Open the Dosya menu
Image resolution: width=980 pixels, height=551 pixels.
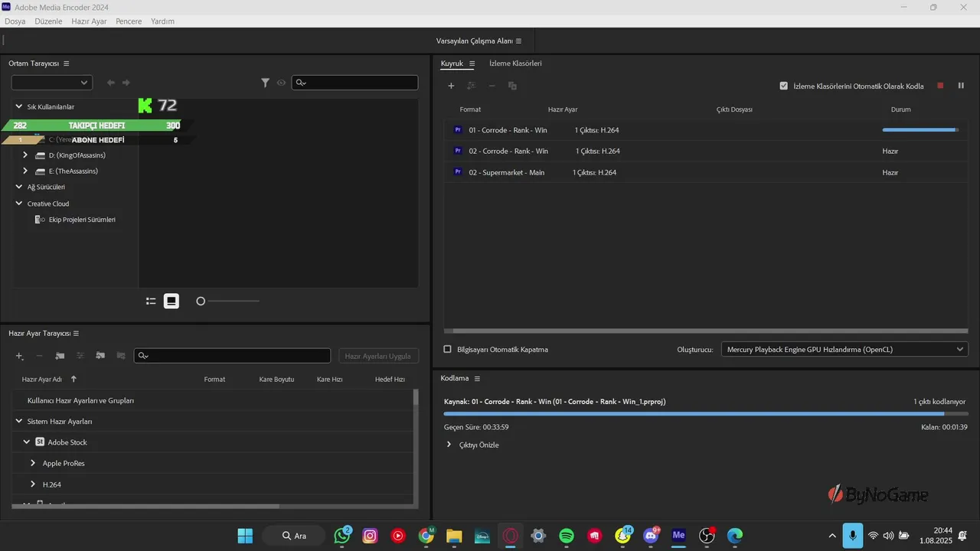tap(15, 21)
